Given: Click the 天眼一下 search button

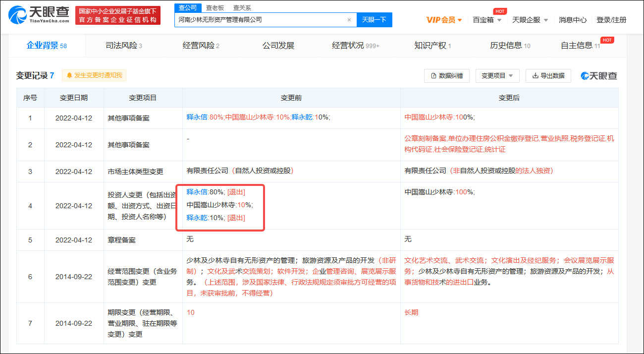Looking at the screenshot, I should (x=374, y=20).
